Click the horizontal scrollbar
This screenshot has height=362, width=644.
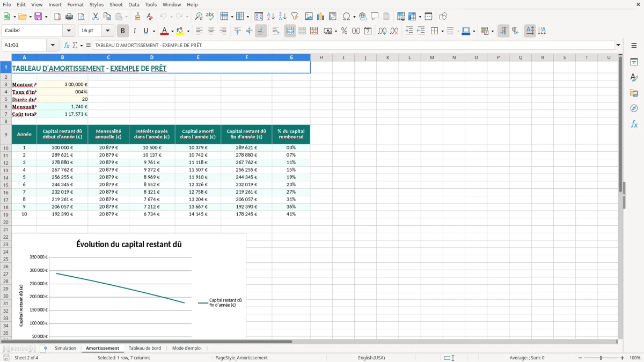click(147, 342)
